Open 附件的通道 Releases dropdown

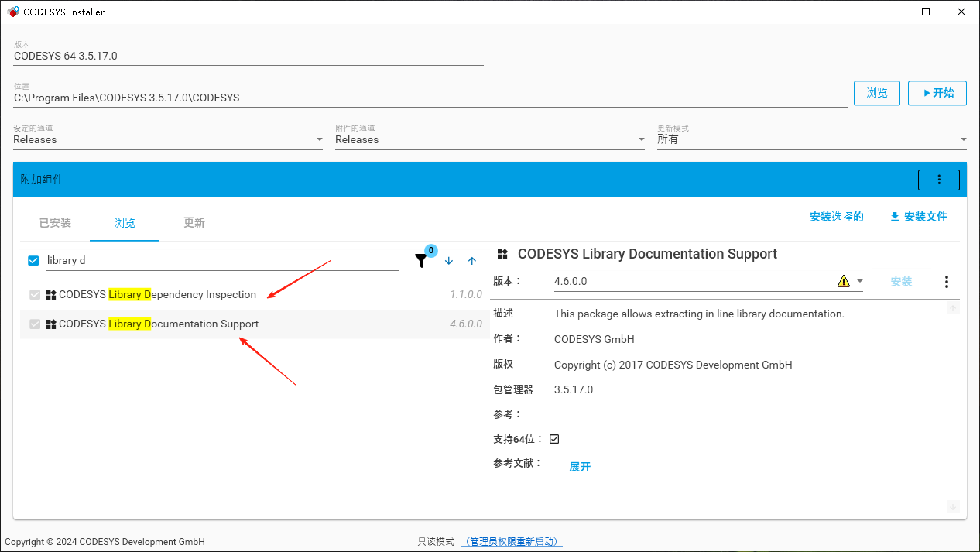tap(490, 139)
